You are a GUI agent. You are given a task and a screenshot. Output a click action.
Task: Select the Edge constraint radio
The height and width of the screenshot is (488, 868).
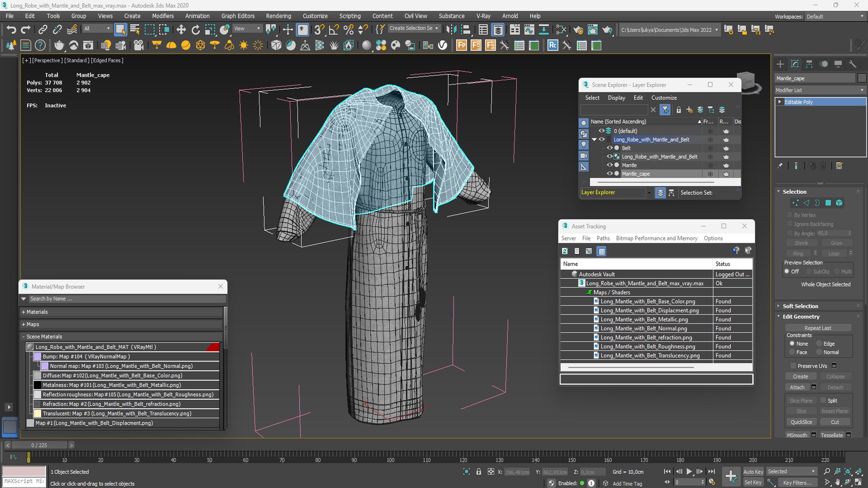click(819, 343)
